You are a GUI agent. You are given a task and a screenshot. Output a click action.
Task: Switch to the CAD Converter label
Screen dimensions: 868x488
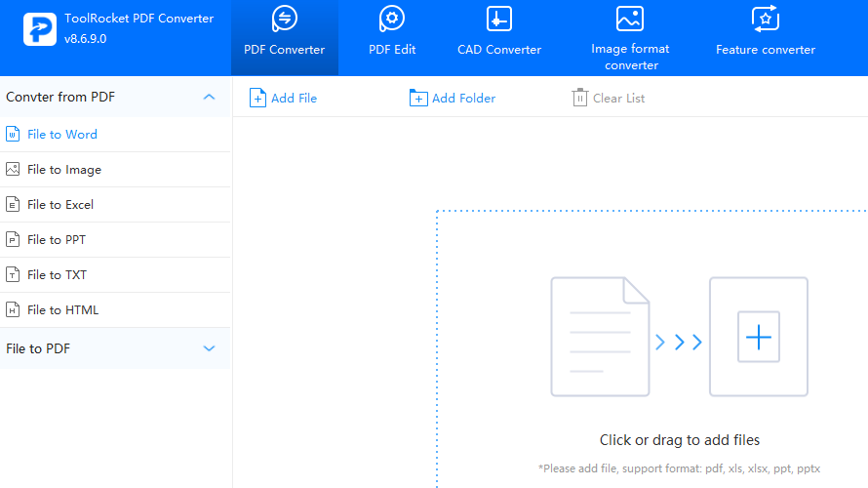click(x=499, y=50)
